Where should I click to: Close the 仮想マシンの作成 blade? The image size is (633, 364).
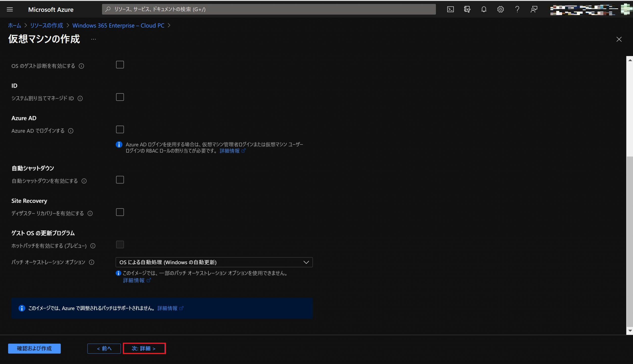pos(619,39)
